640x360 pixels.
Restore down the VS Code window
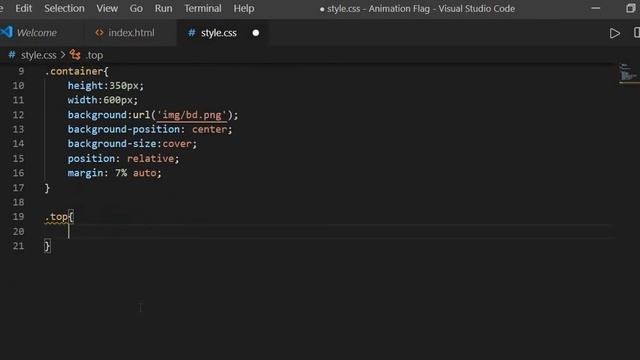pyautogui.click(x=631, y=8)
